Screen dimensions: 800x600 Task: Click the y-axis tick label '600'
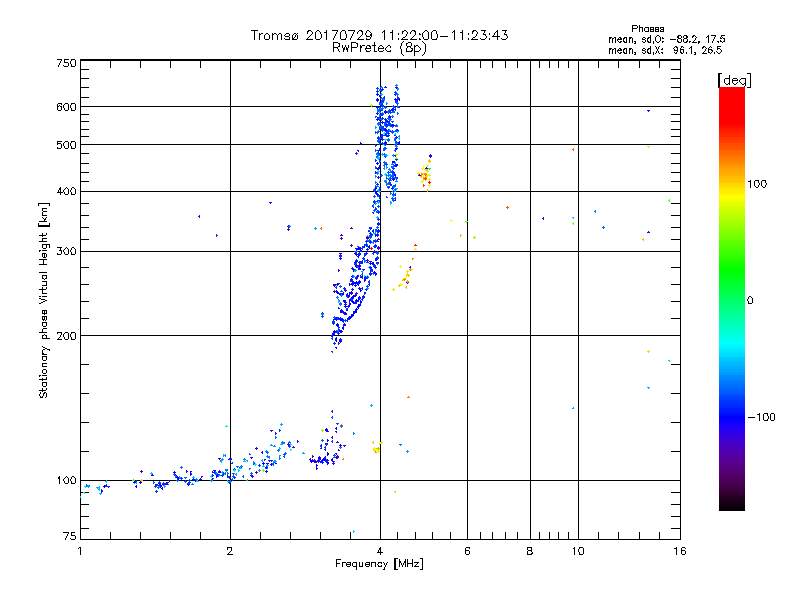(x=66, y=107)
